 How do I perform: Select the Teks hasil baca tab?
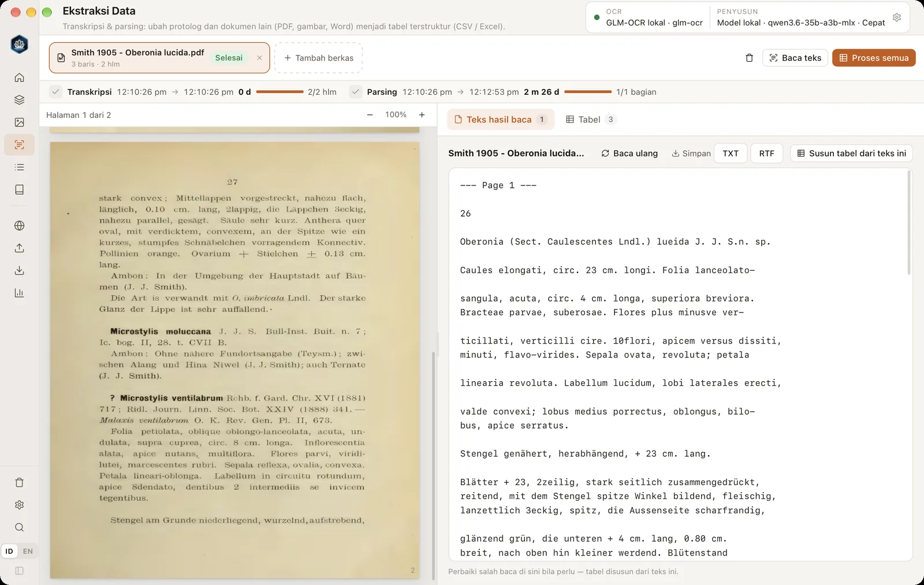click(501, 120)
